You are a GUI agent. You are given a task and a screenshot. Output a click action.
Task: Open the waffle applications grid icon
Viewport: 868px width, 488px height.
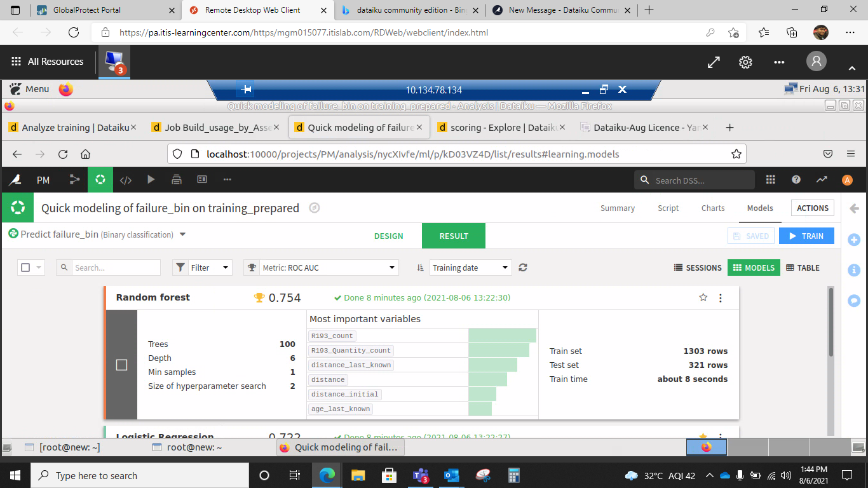pyautogui.click(x=770, y=180)
